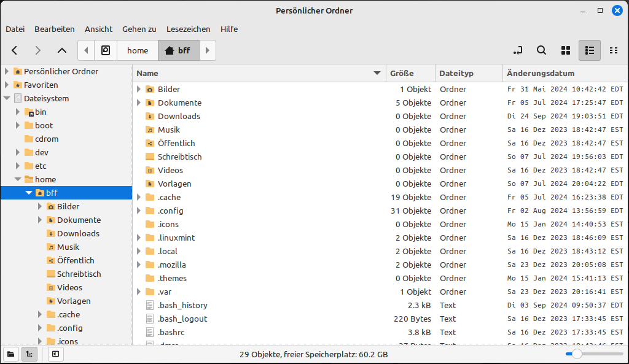This screenshot has height=364, width=629.
Task: Open the search tool
Action: point(542,50)
